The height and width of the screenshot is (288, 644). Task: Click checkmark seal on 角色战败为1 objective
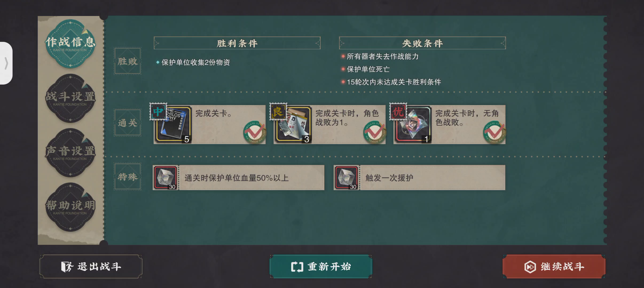[x=374, y=132]
